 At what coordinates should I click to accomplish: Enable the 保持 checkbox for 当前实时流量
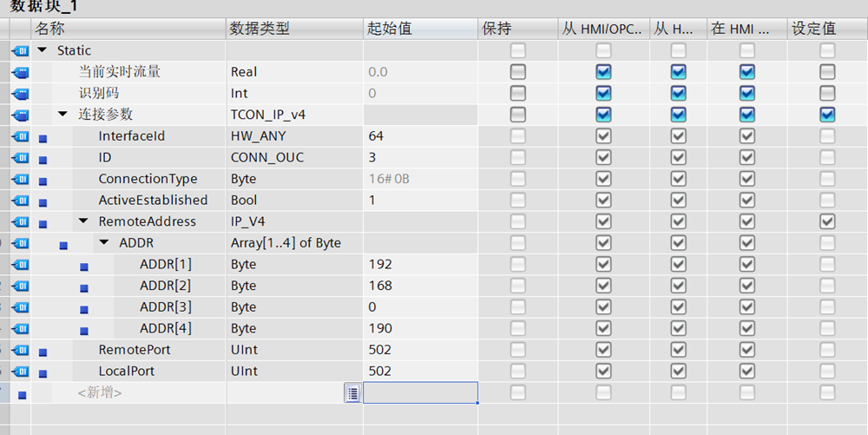coord(517,72)
